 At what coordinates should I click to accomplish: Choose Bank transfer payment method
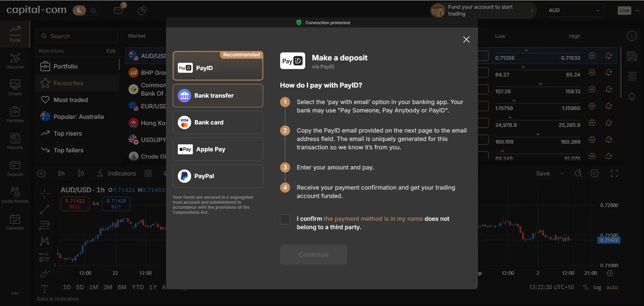[218, 95]
